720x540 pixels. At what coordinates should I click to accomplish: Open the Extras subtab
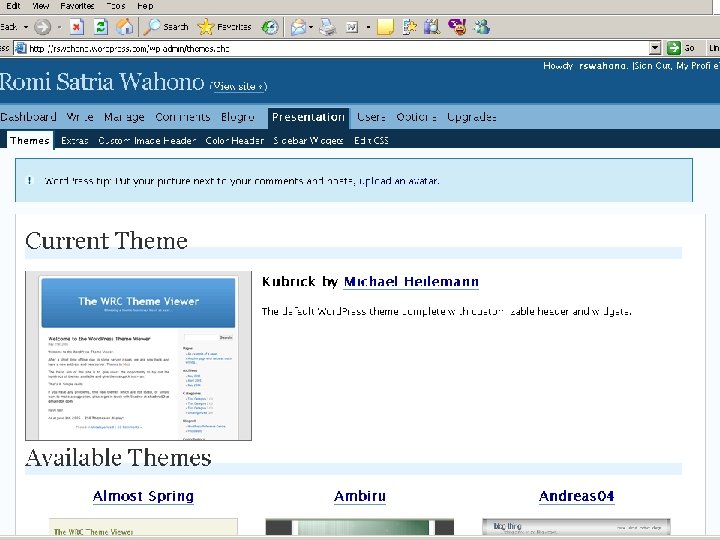[x=74, y=141]
